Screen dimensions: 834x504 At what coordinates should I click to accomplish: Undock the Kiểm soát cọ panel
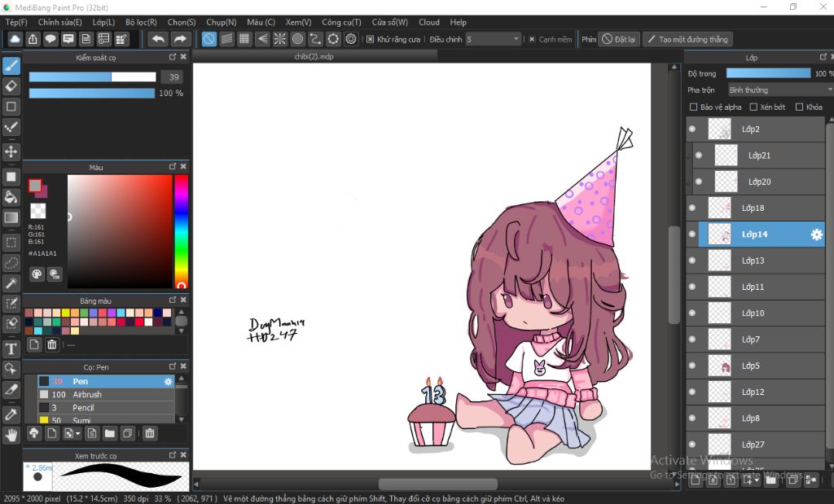(173, 57)
